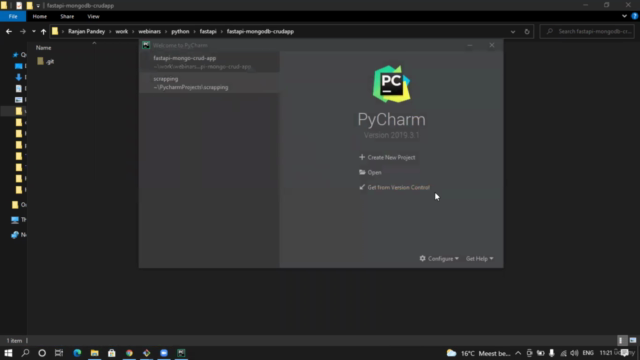Click the plus icon beside Create New Project
640x360 pixels.
(x=362, y=157)
